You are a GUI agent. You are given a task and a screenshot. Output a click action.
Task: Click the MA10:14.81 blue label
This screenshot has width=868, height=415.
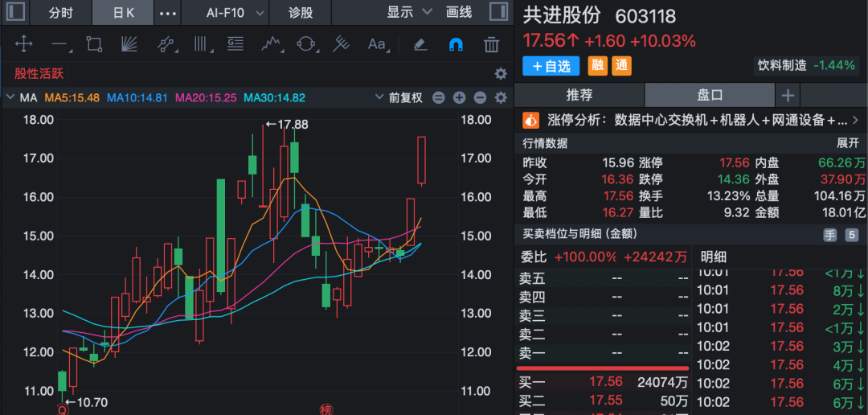pyautogui.click(x=137, y=98)
